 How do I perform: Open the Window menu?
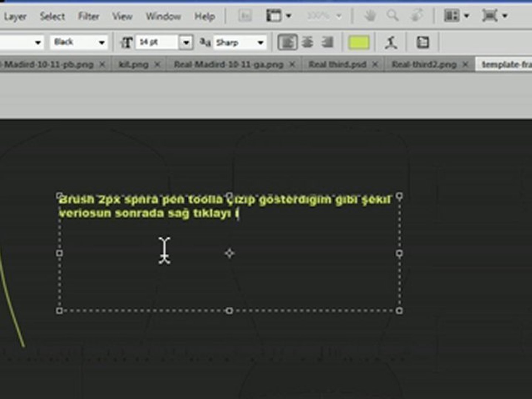163,16
